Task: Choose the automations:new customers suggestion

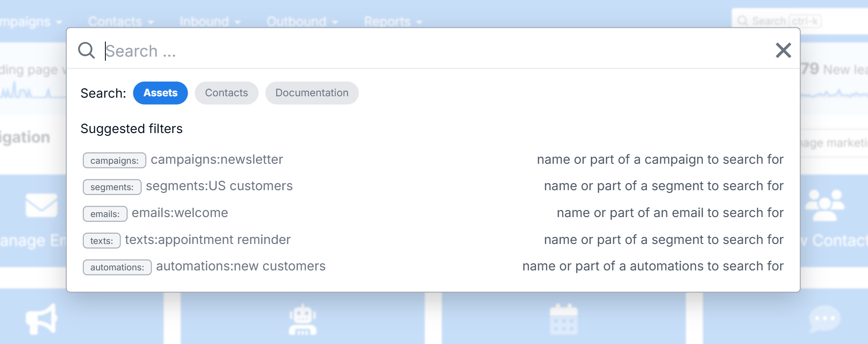Action: click(241, 266)
